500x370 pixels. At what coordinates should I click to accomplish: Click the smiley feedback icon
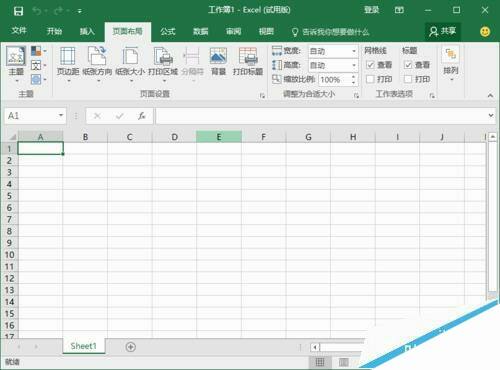[x=485, y=32]
